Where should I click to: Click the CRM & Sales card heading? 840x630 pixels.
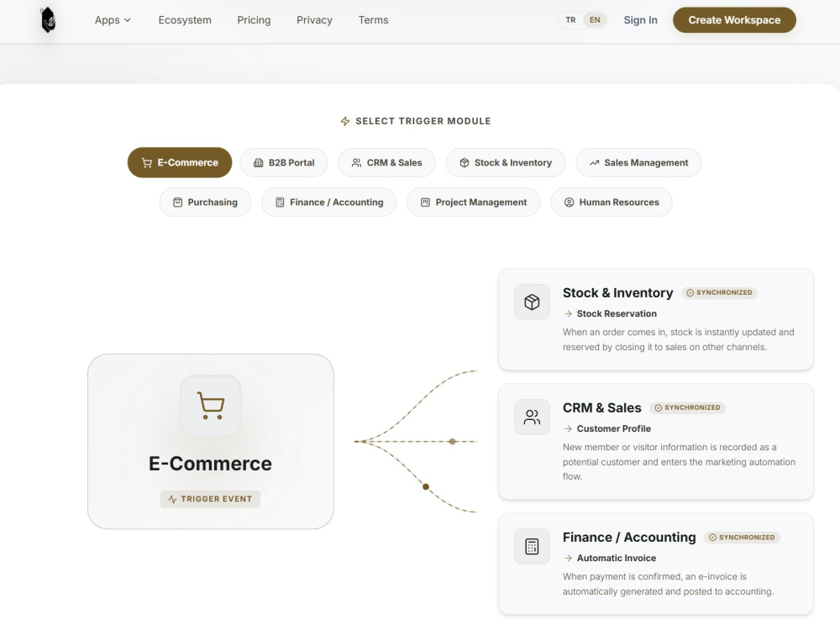[x=601, y=407]
